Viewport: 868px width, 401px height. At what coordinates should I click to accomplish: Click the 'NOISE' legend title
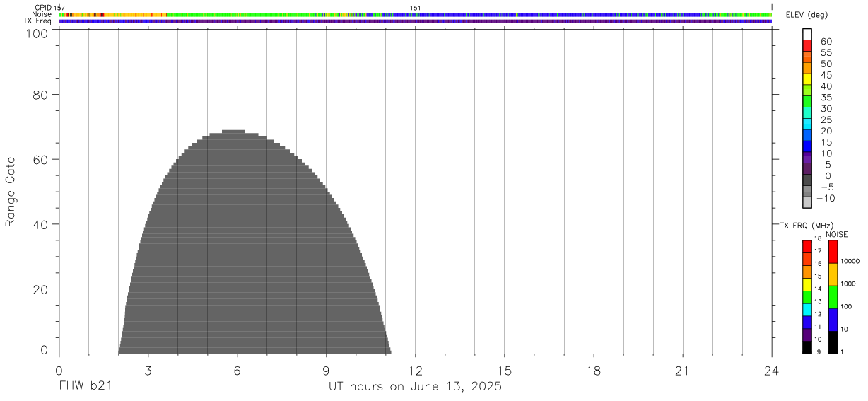coord(836,234)
